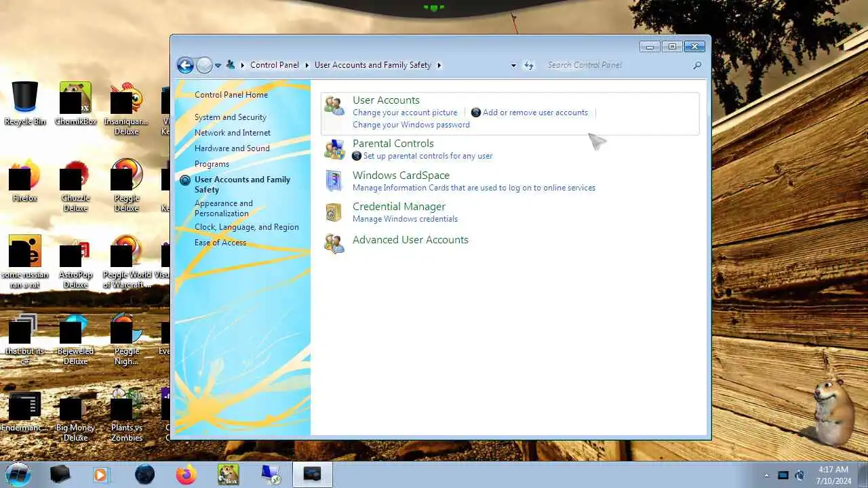Image resolution: width=868 pixels, height=488 pixels.
Task: Open Insaniquarium Deluxe desktop shortcut
Action: [126, 98]
